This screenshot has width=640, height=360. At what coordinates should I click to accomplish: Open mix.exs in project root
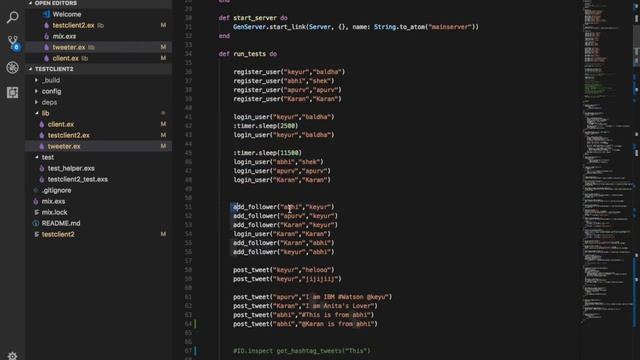(53, 201)
